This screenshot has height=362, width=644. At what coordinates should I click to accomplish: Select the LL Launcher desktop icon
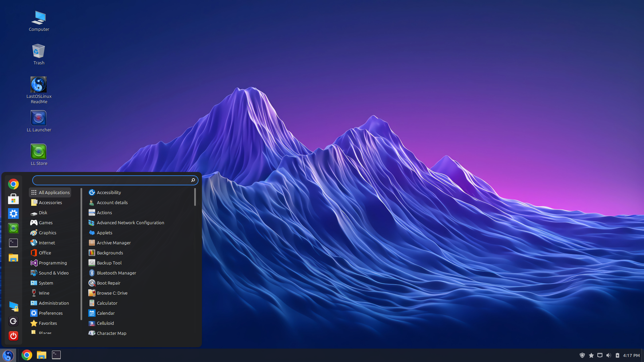(39, 121)
